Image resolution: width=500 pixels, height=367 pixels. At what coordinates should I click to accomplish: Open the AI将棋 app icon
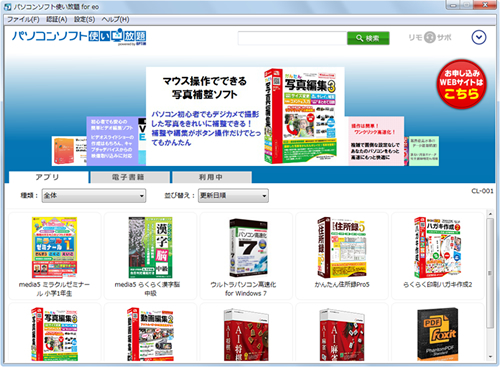click(x=246, y=335)
